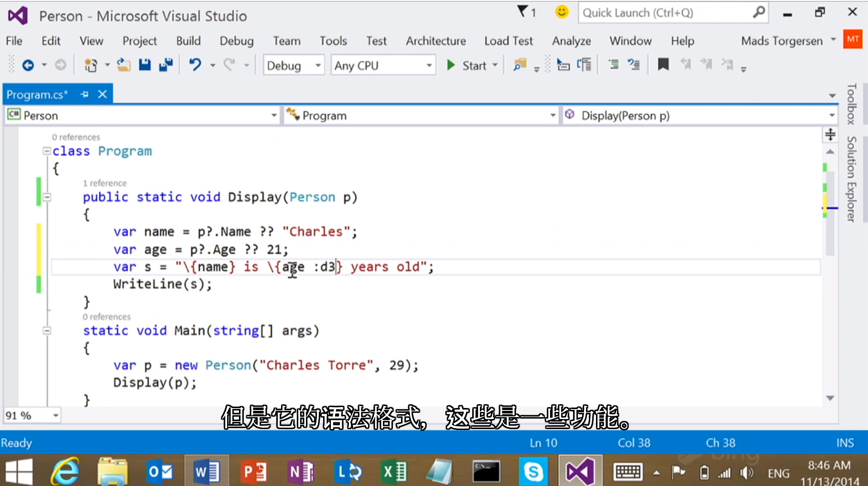Click the Navigate Forward arrow icon
The image size is (868, 486).
click(x=60, y=65)
